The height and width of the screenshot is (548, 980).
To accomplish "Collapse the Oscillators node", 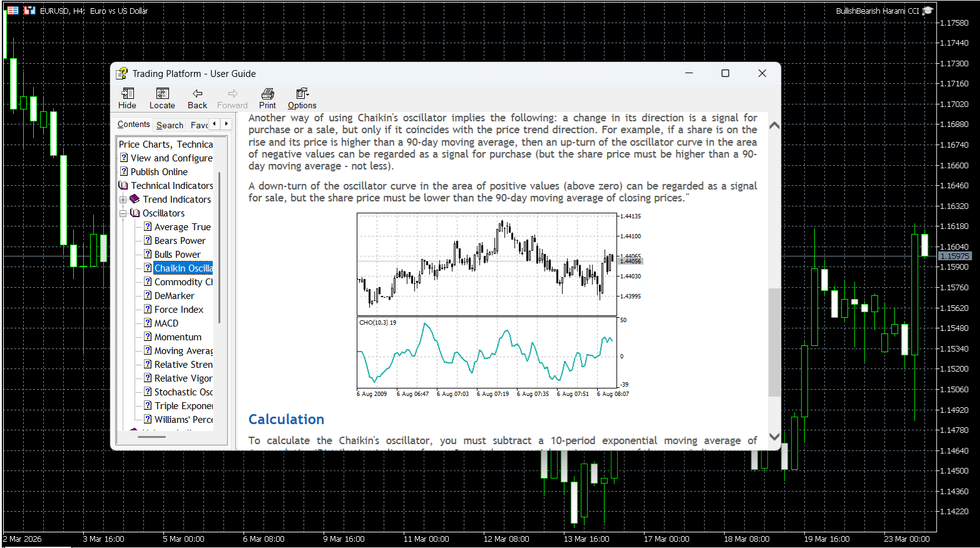I will click(x=123, y=213).
